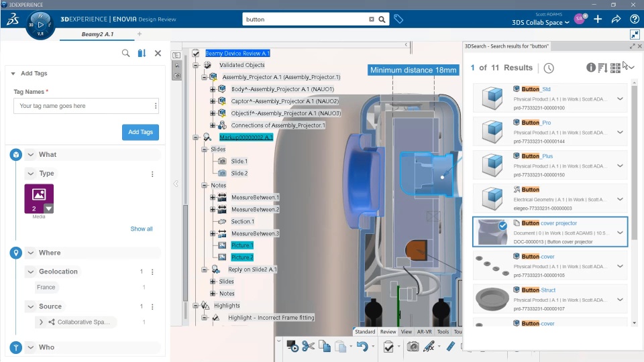The width and height of the screenshot is (644, 362).
Task: Switch to the AR-VR toolbar tab
Action: click(x=424, y=332)
